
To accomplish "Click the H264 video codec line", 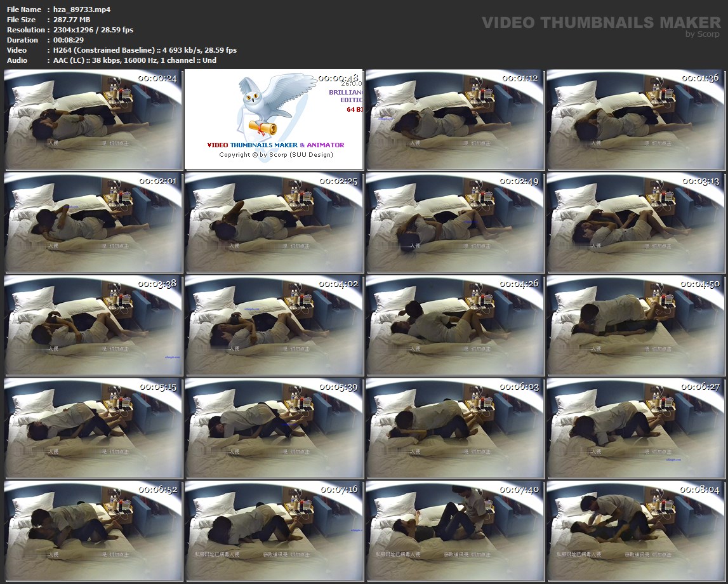I will click(145, 50).
